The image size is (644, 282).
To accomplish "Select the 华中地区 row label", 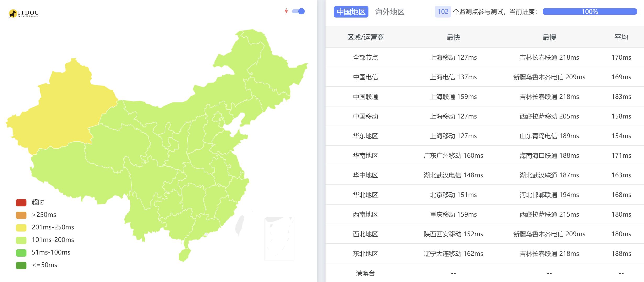I will tap(365, 175).
